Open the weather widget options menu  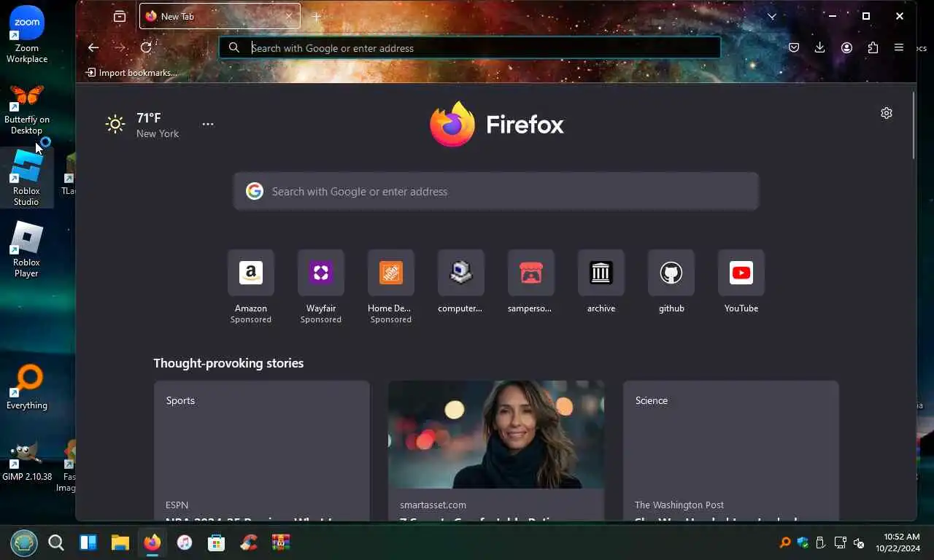point(208,124)
